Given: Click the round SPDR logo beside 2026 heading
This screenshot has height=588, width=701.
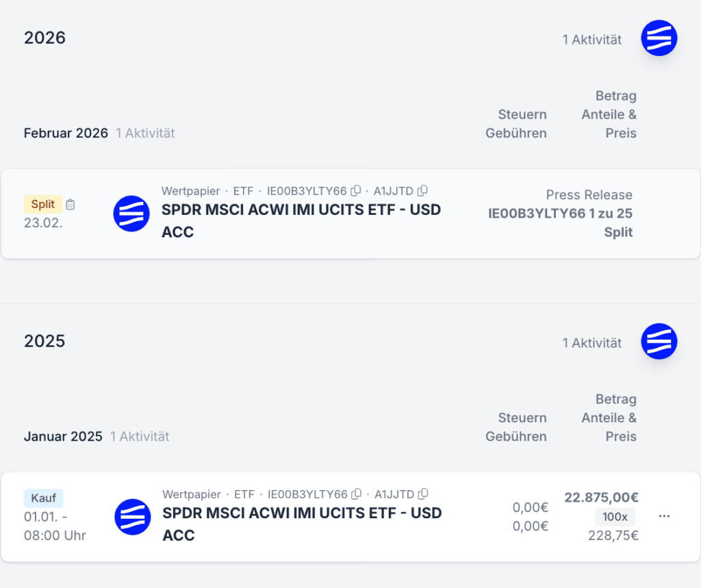Looking at the screenshot, I should tap(659, 38).
